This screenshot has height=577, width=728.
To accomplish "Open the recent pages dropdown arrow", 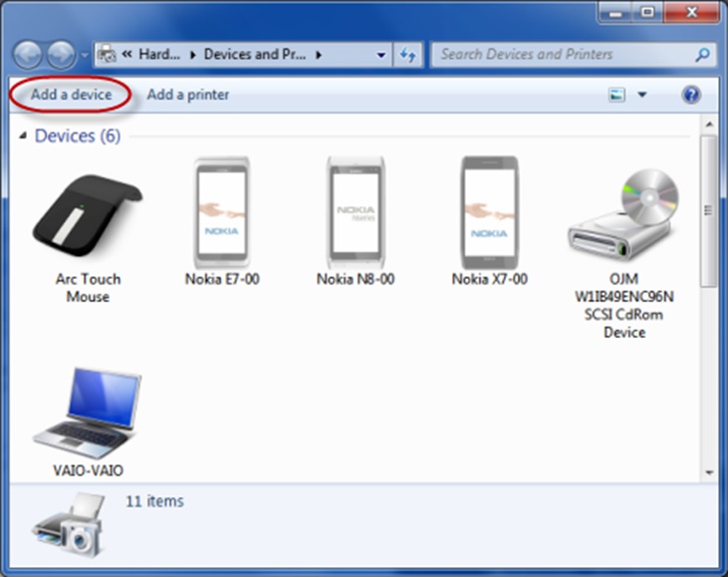I will coord(85,55).
